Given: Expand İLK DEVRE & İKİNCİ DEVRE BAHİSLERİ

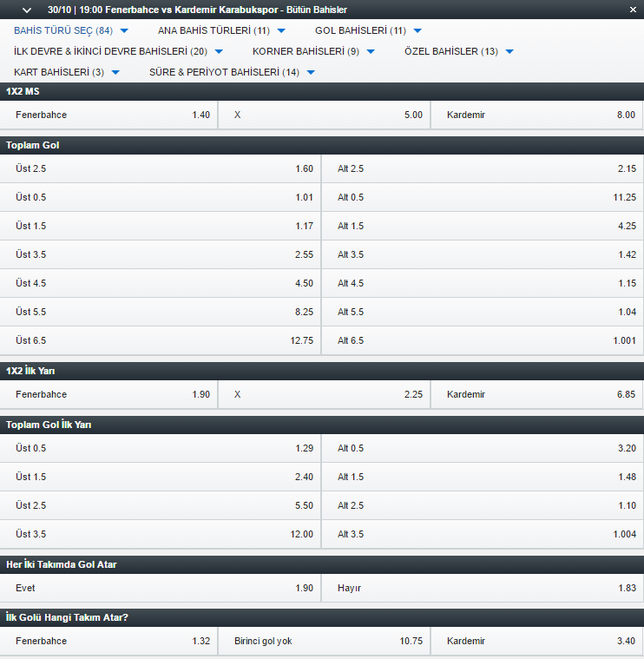Looking at the screenshot, I should pos(118,52).
